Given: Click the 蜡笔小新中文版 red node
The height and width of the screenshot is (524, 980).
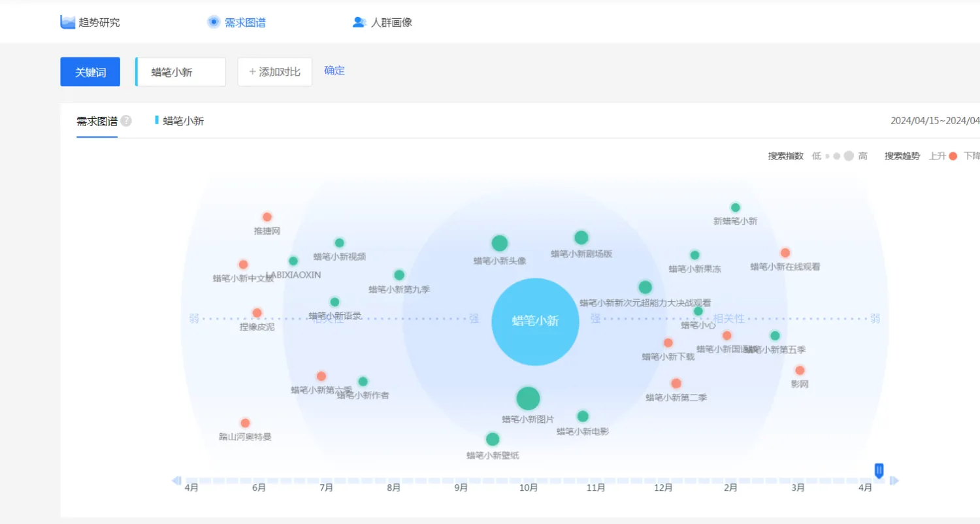Looking at the screenshot, I should pyautogui.click(x=243, y=265).
